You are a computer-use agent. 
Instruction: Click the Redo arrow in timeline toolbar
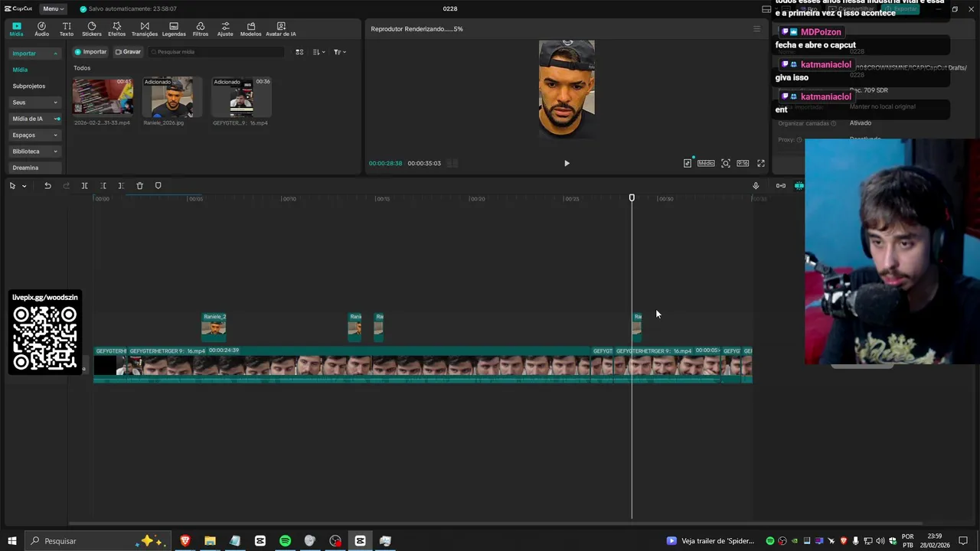[x=66, y=186]
